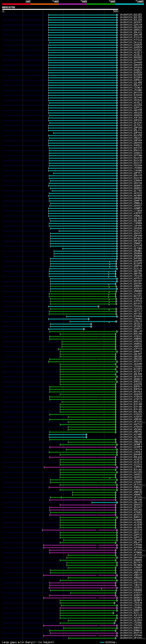Select hit UniRef100_B9MVI3

(x=131, y=517)
